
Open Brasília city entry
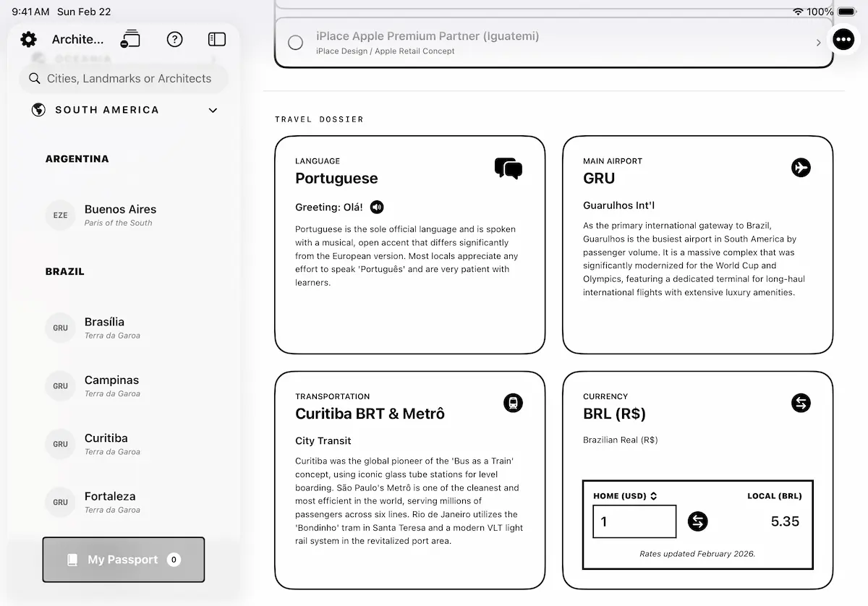point(112,328)
